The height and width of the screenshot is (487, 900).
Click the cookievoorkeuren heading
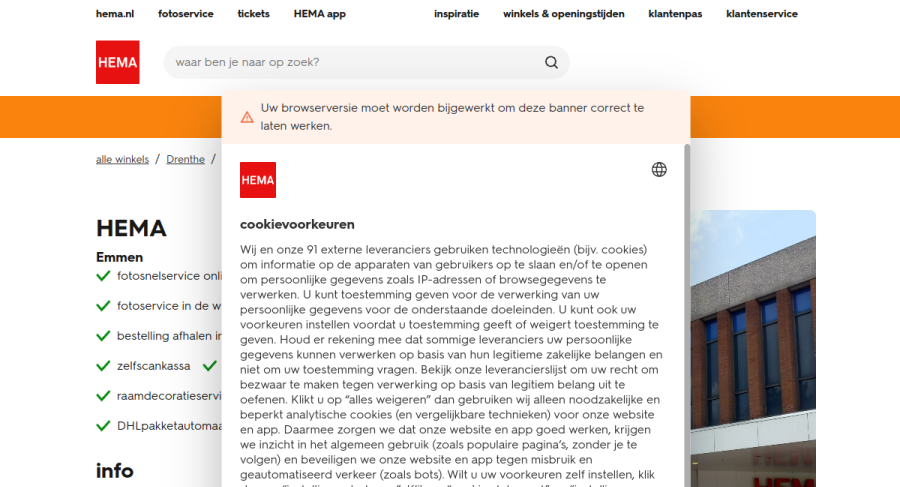[x=297, y=225]
